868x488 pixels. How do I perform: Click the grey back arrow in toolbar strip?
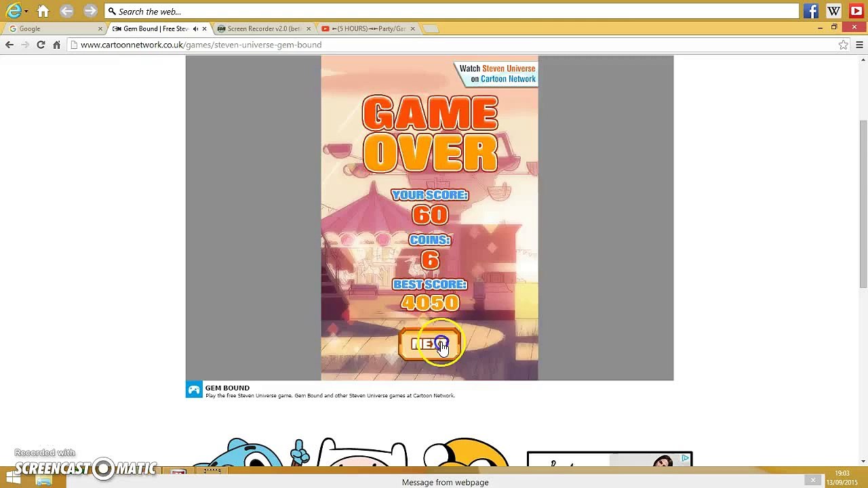pyautogui.click(x=66, y=11)
